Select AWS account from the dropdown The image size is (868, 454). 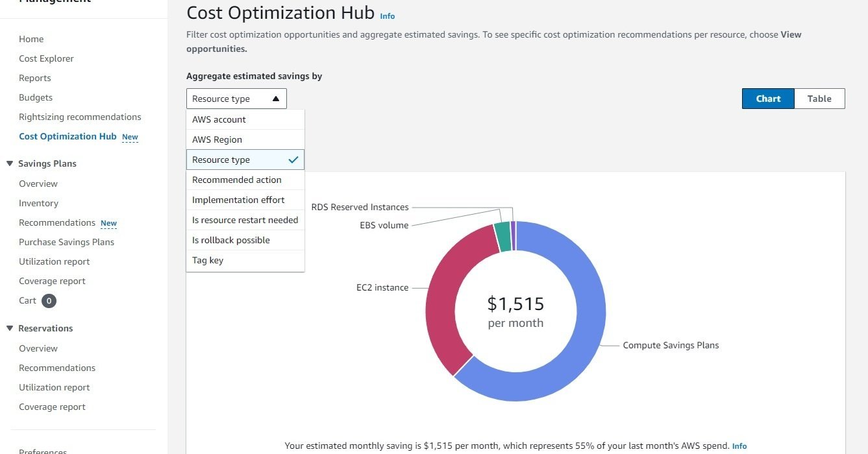pyautogui.click(x=245, y=119)
